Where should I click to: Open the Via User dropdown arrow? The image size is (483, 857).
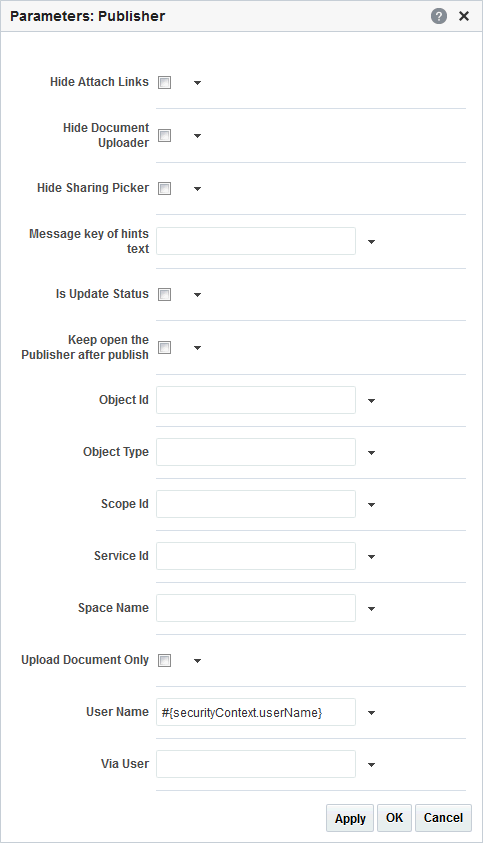tap(372, 765)
